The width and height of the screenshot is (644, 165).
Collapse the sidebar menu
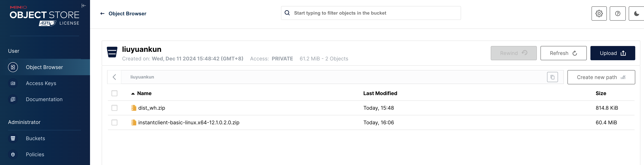(84, 5)
